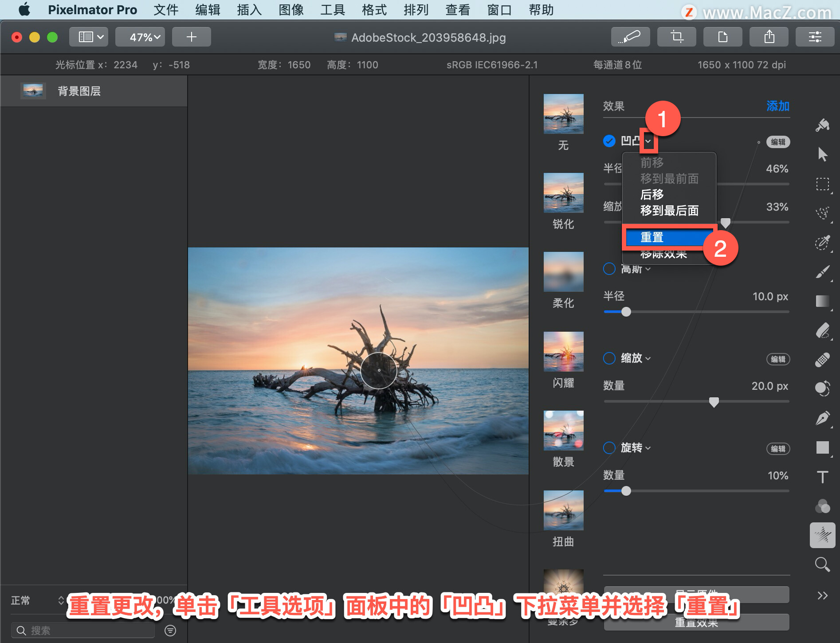Select the Arrange arrow tool
840x643 pixels.
[x=823, y=154]
